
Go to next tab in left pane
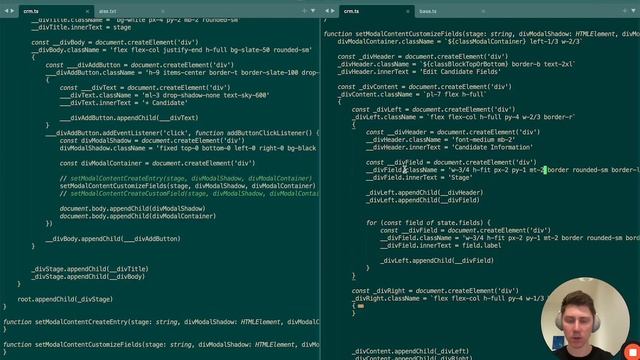click(12, 11)
